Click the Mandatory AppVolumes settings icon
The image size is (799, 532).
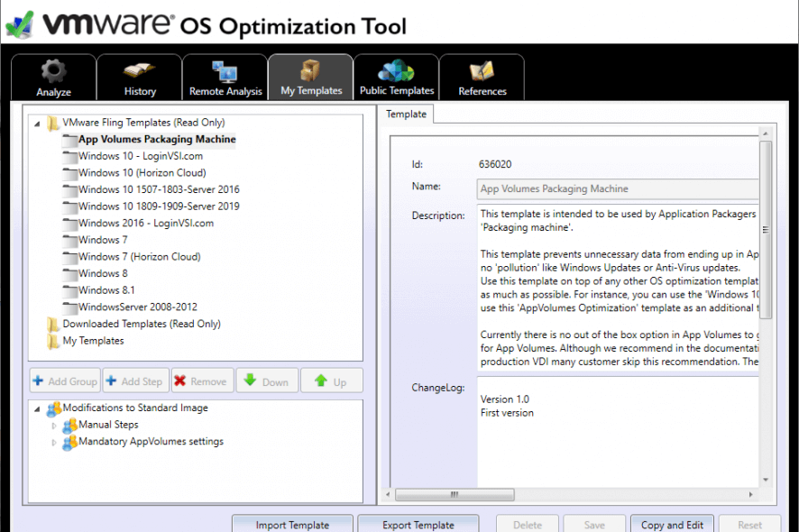pyautogui.click(x=69, y=442)
